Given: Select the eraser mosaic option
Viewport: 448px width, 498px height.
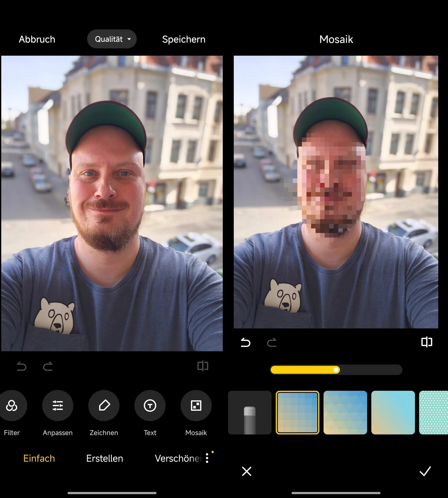Looking at the screenshot, I should [250, 413].
